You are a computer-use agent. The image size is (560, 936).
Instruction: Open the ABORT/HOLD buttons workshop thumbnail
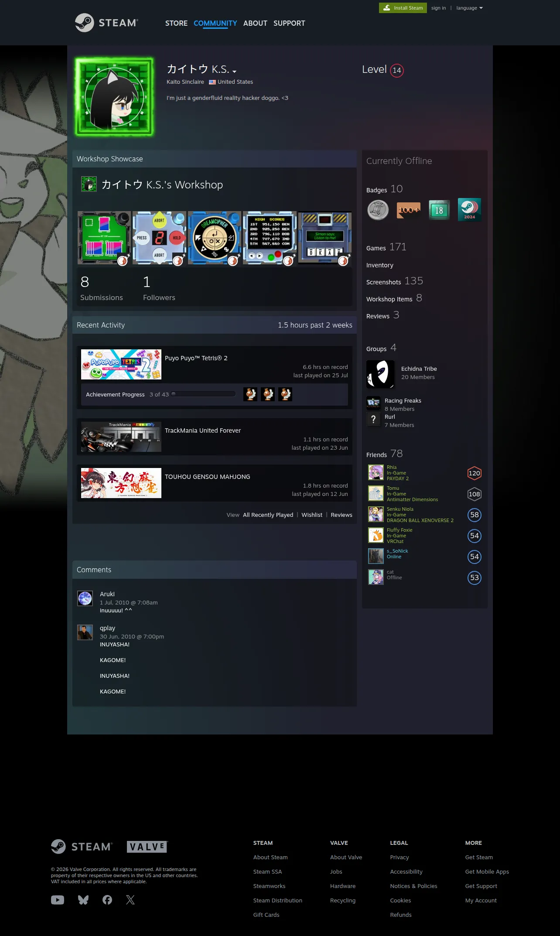tap(160, 238)
